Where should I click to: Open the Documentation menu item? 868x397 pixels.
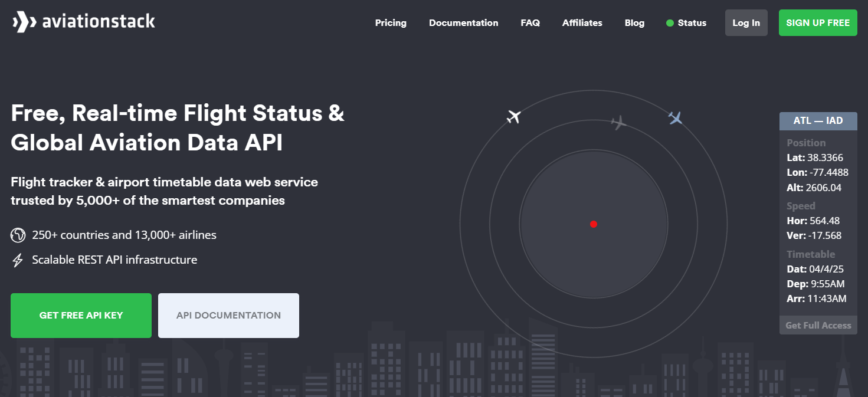(464, 23)
